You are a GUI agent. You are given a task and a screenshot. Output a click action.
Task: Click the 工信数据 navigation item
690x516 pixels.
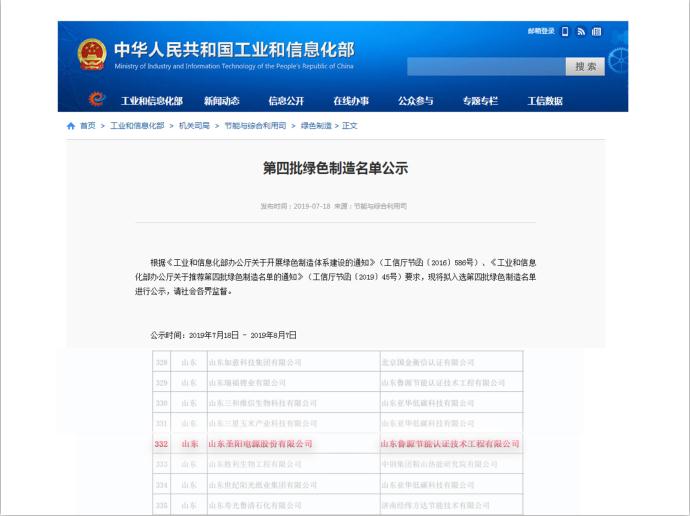(x=545, y=101)
